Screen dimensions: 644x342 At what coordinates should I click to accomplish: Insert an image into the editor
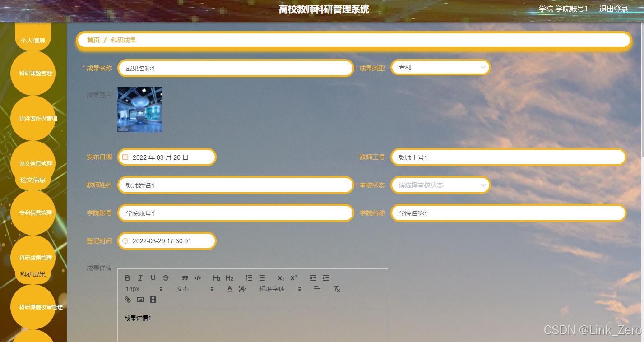click(140, 299)
